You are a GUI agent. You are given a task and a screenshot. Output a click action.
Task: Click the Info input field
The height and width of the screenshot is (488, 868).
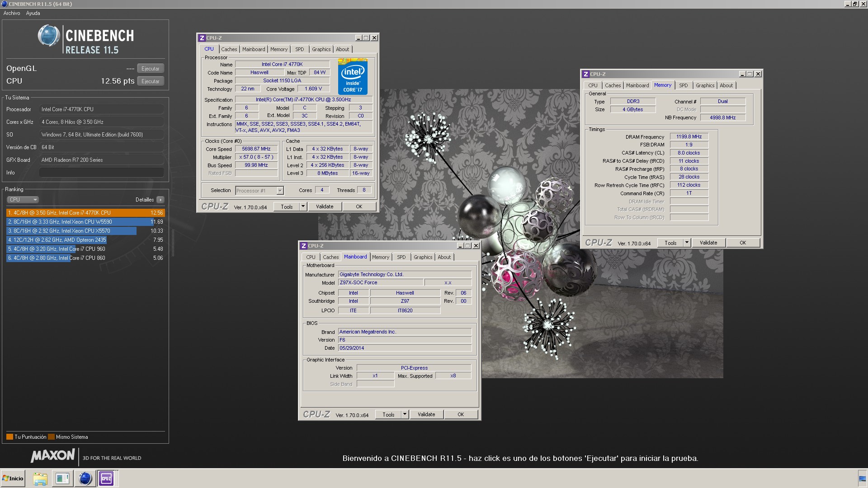[x=102, y=173]
